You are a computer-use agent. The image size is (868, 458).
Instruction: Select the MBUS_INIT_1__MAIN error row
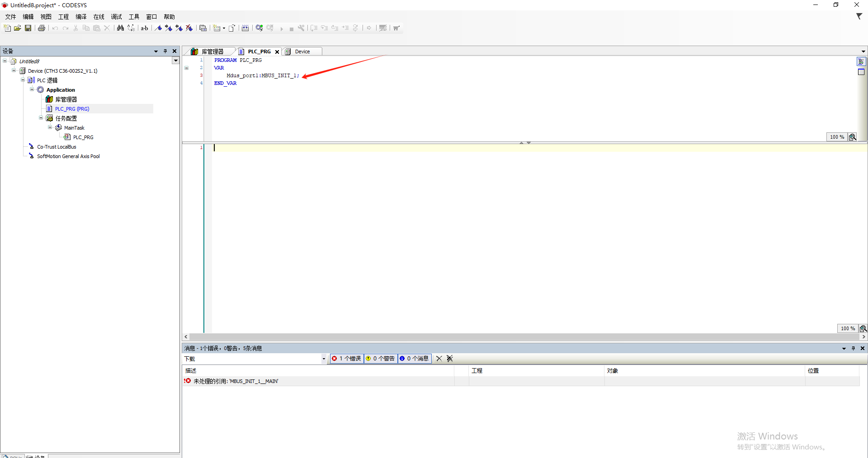(x=521, y=381)
